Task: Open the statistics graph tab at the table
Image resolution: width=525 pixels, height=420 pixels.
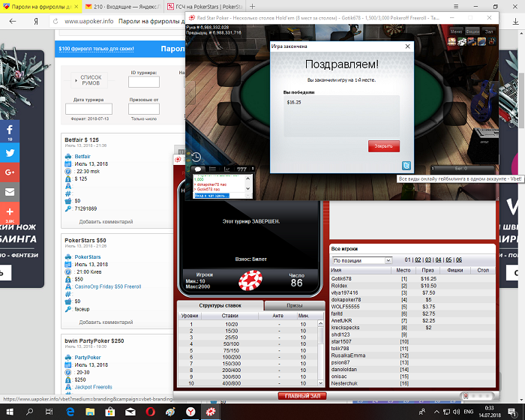Action: [227, 169]
